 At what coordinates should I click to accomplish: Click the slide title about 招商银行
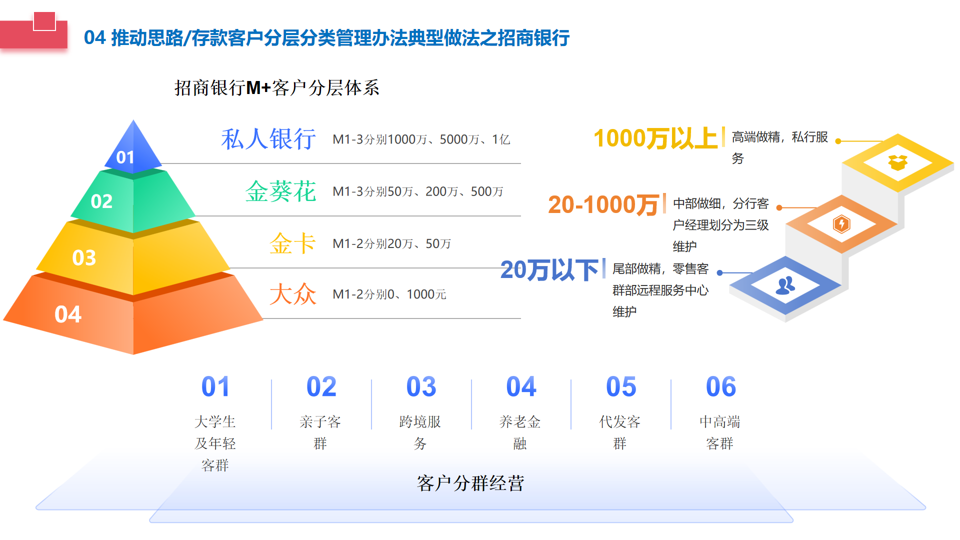pyautogui.click(x=326, y=38)
